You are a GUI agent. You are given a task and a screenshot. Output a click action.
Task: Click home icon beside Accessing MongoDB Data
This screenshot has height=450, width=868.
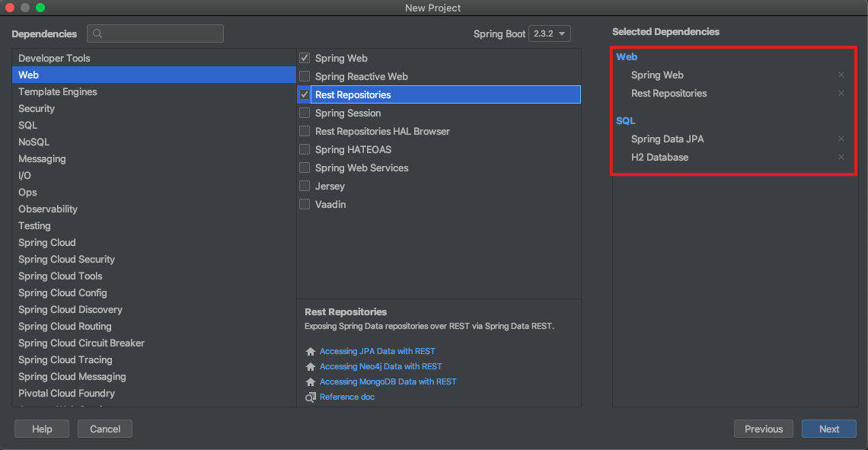coord(310,382)
